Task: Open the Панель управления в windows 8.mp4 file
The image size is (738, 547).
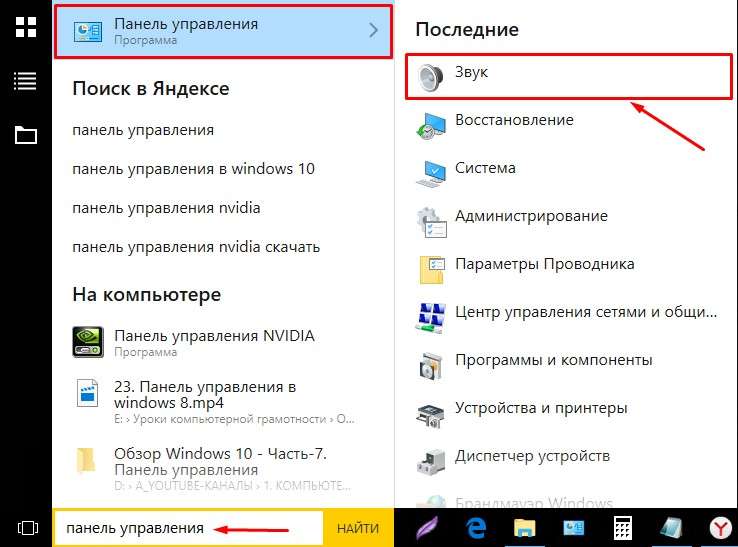Action: pos(205,395)
